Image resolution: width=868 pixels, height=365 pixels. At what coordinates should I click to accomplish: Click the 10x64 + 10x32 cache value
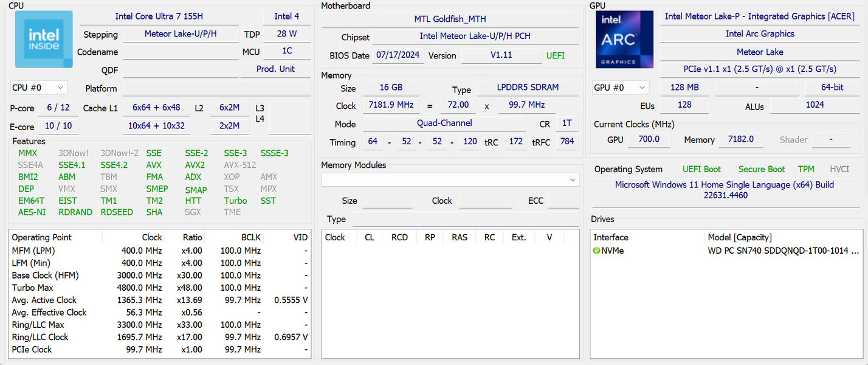coord(156,126)
